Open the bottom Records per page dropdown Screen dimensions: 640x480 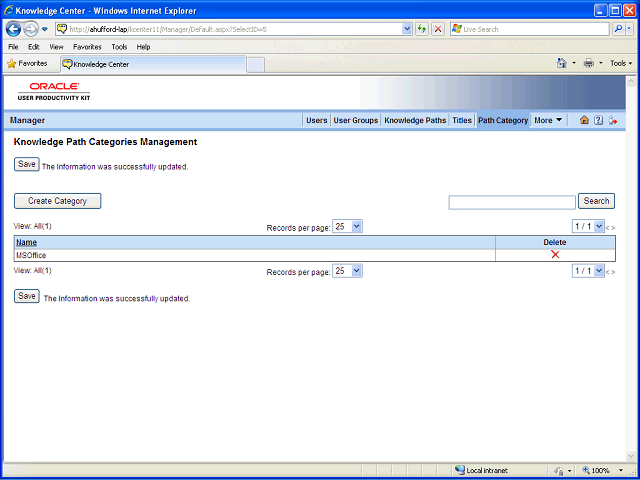point(347,271)
